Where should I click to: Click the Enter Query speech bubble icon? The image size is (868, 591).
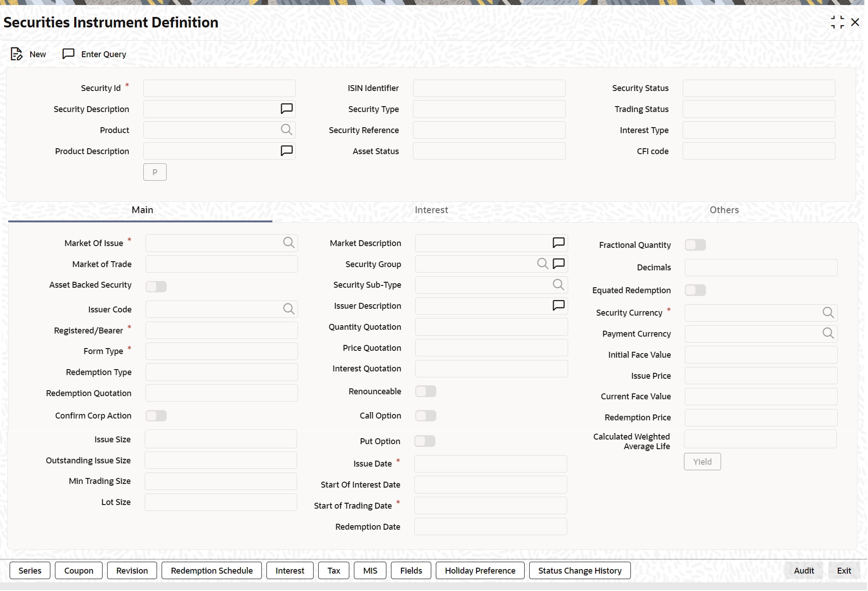click(68, 54)
